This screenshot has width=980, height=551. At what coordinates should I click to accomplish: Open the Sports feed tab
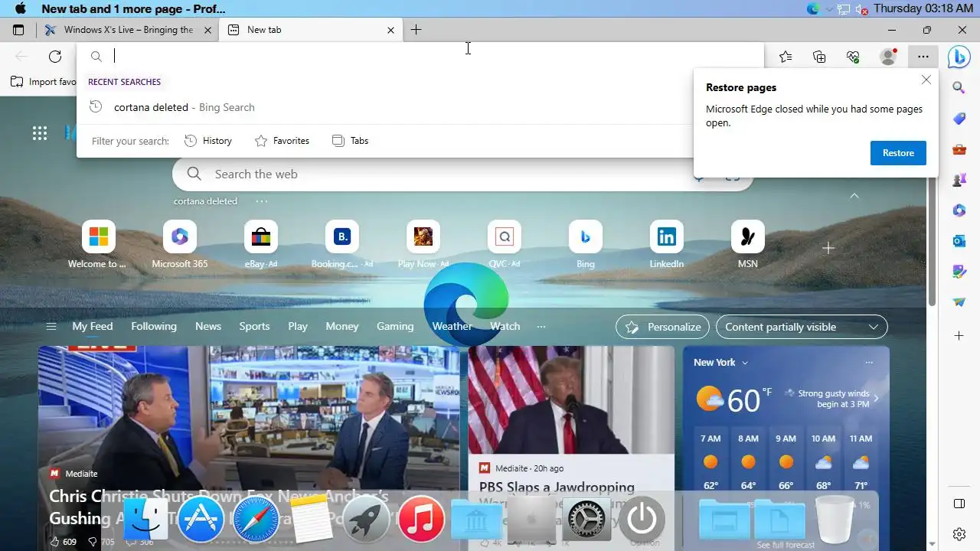click(x=254, y=326)
